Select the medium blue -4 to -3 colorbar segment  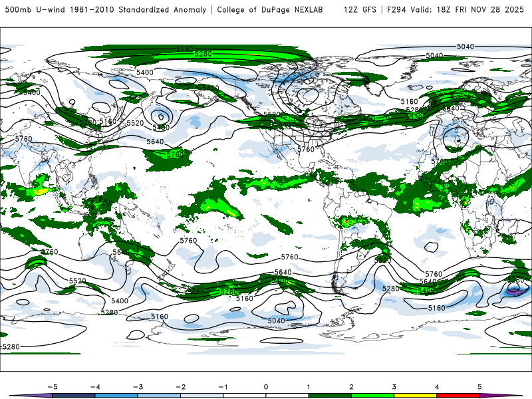pos(116,396)
